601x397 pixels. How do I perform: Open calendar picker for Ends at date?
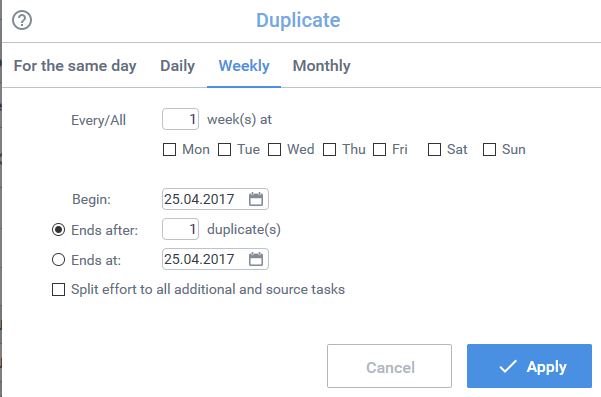pos(256,259)
